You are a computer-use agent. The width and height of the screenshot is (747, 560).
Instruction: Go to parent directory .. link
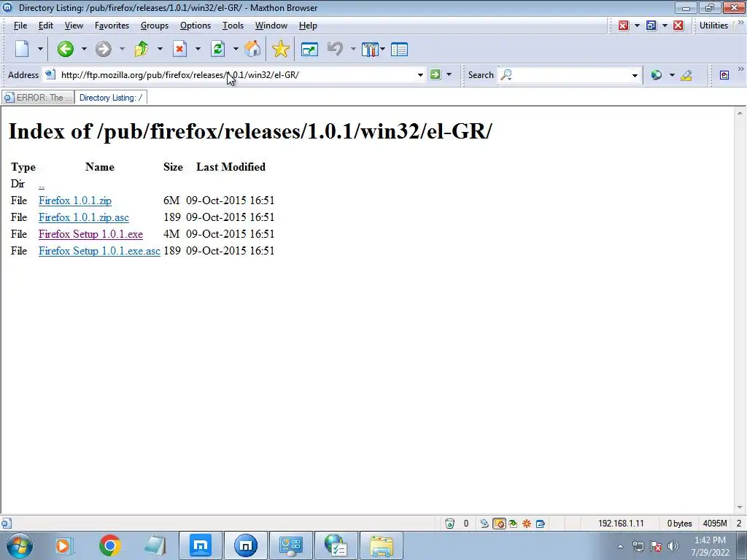(x=42, y=184)
